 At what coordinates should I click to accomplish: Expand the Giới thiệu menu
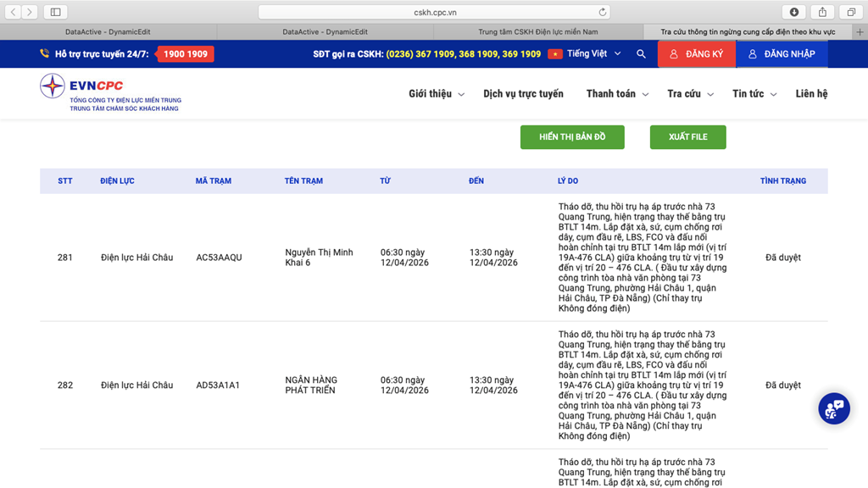436,94
